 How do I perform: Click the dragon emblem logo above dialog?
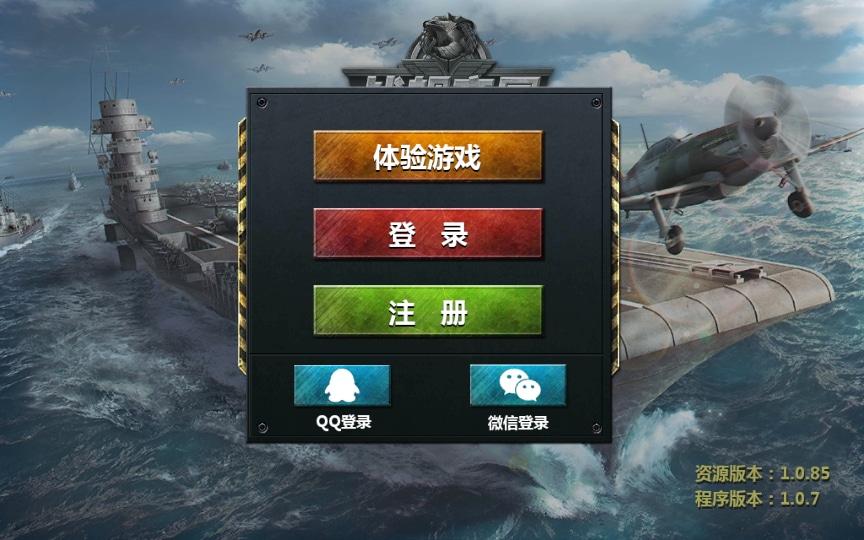(447, 39)
